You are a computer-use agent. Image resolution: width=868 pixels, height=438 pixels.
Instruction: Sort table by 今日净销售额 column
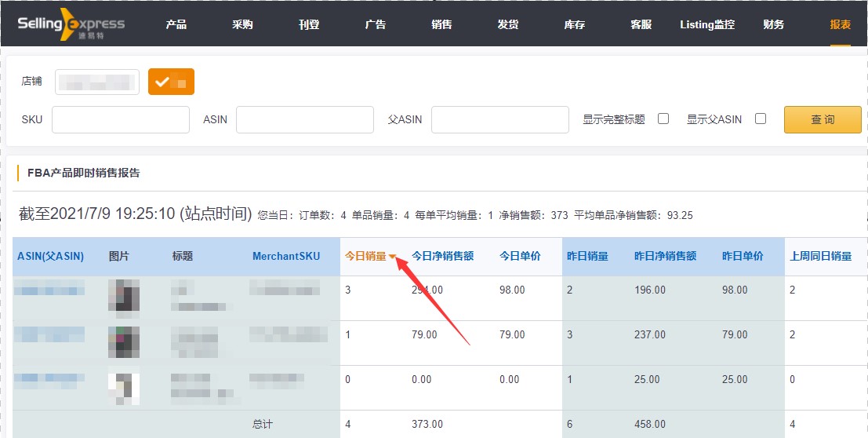click(442, 256)
